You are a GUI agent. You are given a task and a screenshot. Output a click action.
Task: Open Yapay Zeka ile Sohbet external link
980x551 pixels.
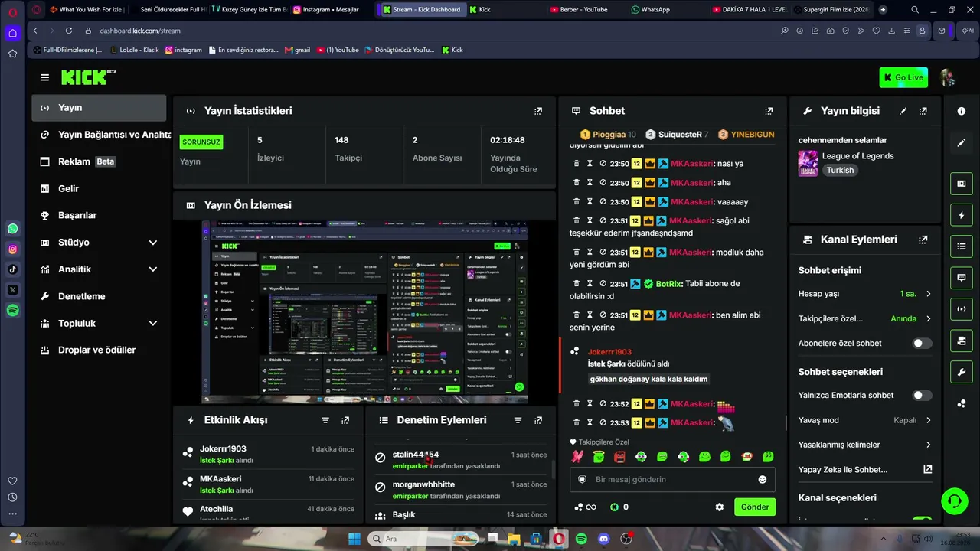pyautogui.click(x=928, y=470)
